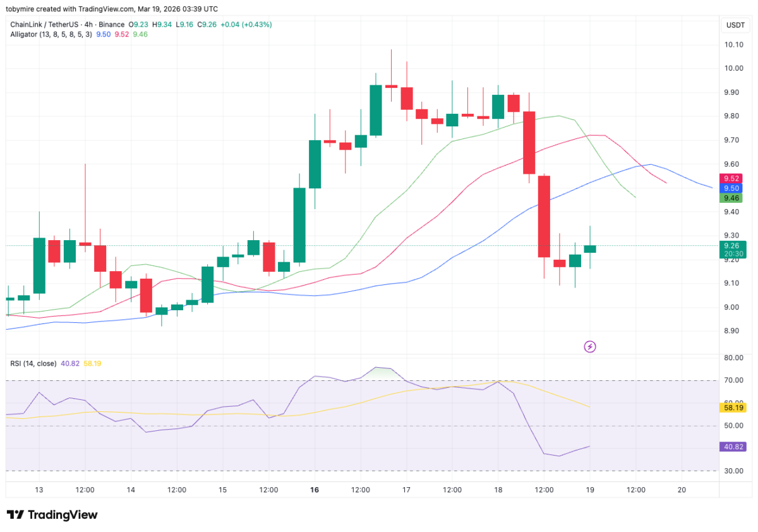Click the 70.00 level on RSI scale
758x532 pixels.
[x=734, y=380]
